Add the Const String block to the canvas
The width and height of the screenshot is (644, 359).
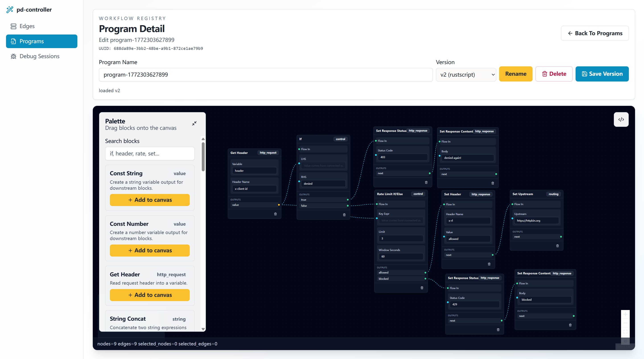pyautogui.click(x=150, y=200)
